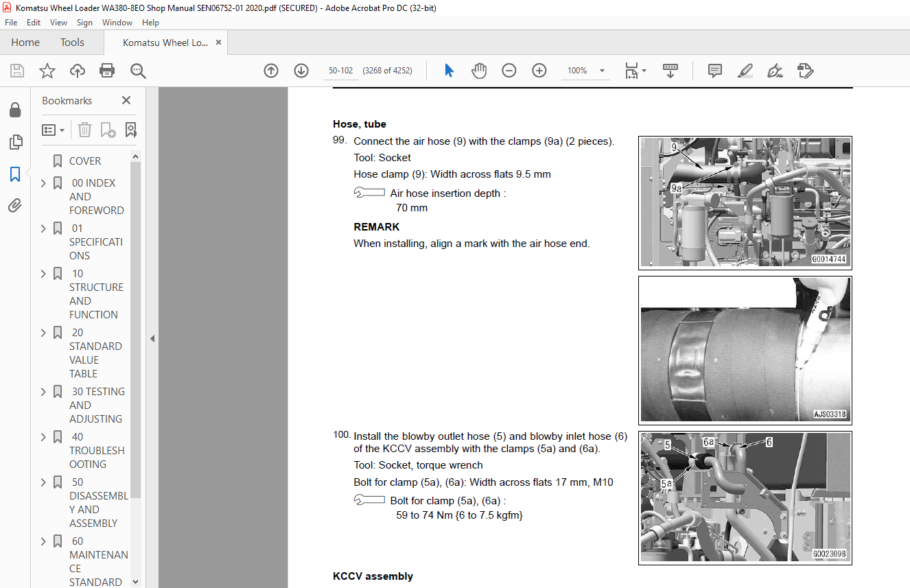
Task: Click the page number field 50-102
Action: tap(341, 71)
